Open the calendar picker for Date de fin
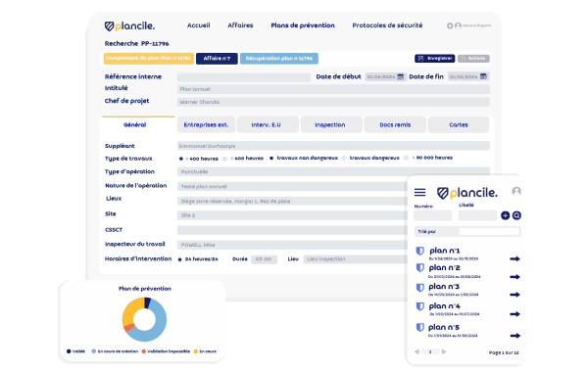Viewport: 588px width, 372px height. [483, 76]
